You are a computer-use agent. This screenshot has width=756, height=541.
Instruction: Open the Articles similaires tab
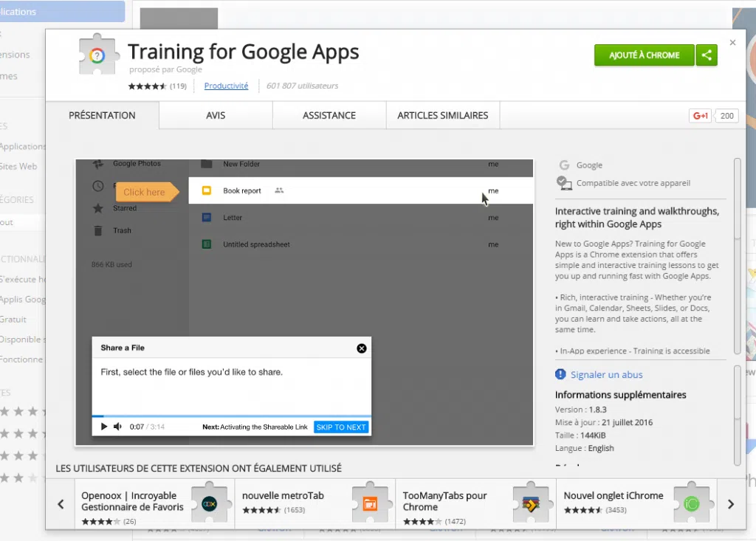(x=443, y=115)
